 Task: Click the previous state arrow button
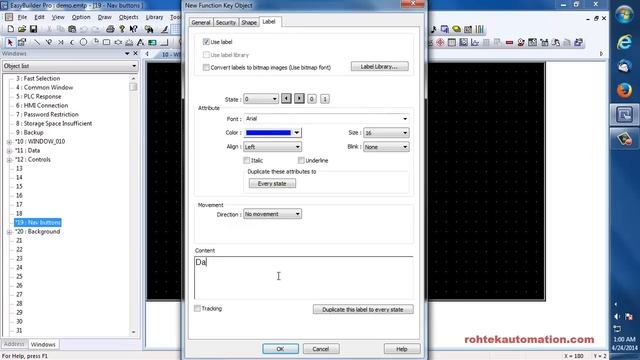(x=286, y=99)
